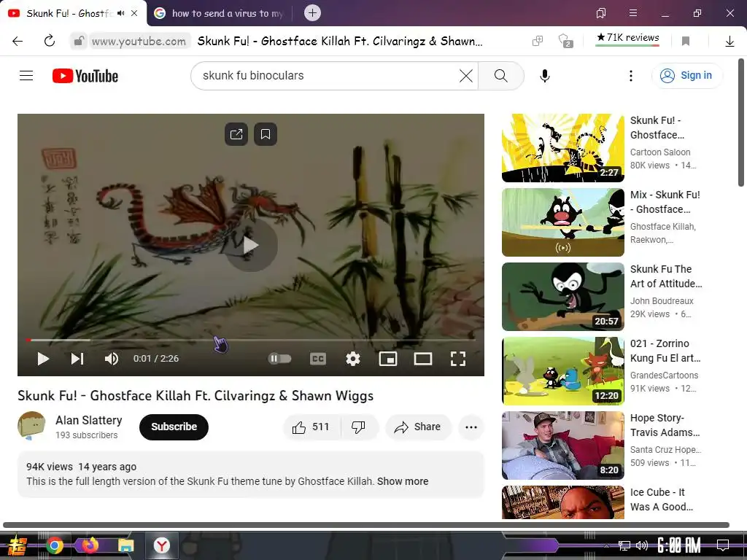Search with voice microphone icon
The image size is (747, 560).
544,75
